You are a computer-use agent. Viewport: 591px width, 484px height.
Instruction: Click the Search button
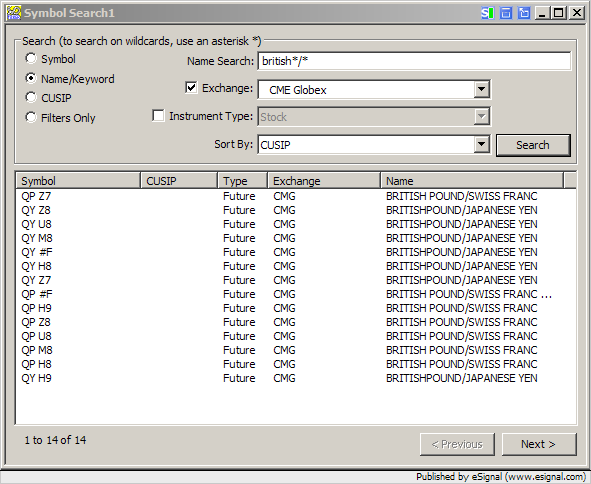(x=533, y=145)
